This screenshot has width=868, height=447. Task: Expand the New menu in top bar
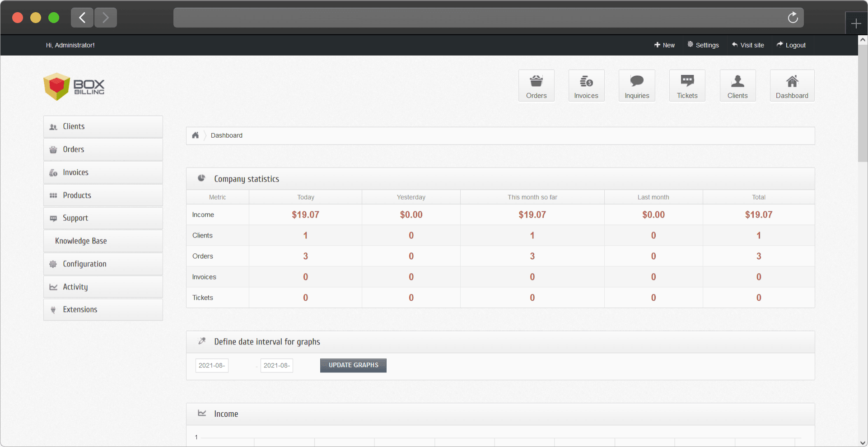point(664,45)
